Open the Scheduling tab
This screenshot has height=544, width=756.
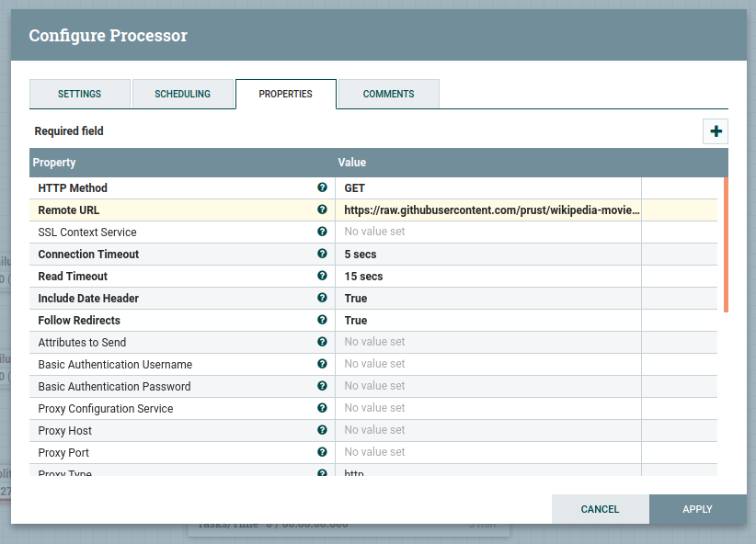pos(182,94)
